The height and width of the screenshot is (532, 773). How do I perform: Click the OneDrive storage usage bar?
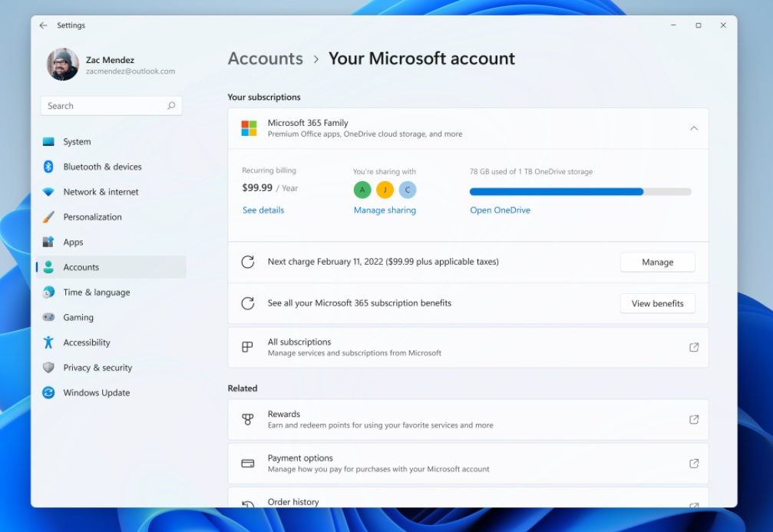click(580, 191)
